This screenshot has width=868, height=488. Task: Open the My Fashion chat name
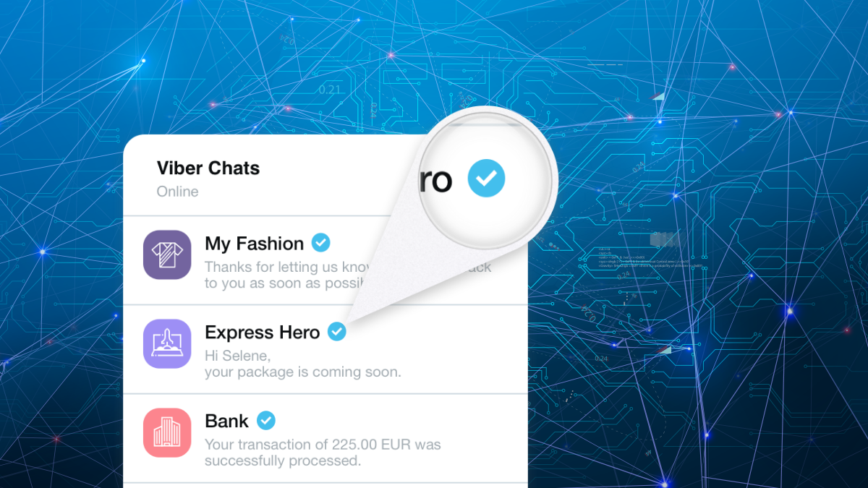[254, 244]
